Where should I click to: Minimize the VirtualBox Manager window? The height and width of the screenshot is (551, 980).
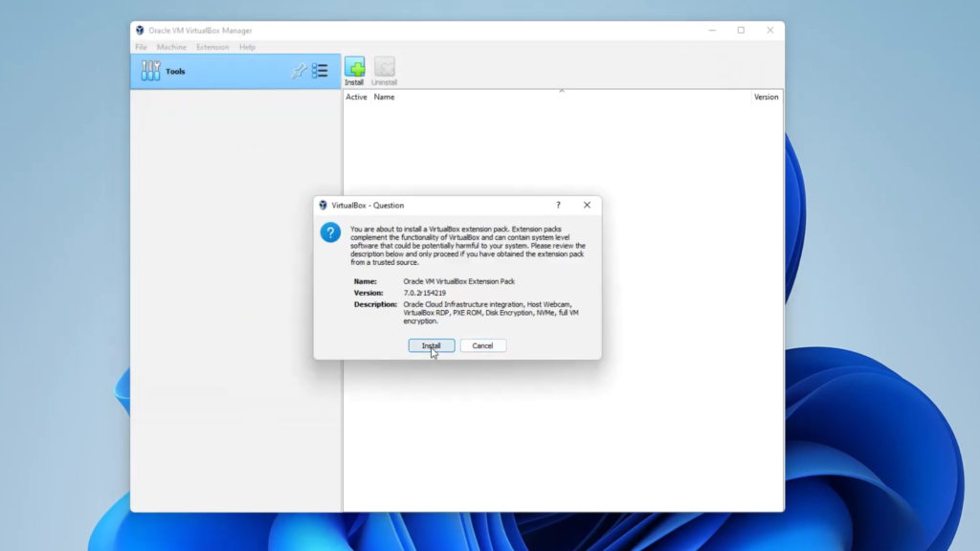pyautogui.click(x=712, y=30)
